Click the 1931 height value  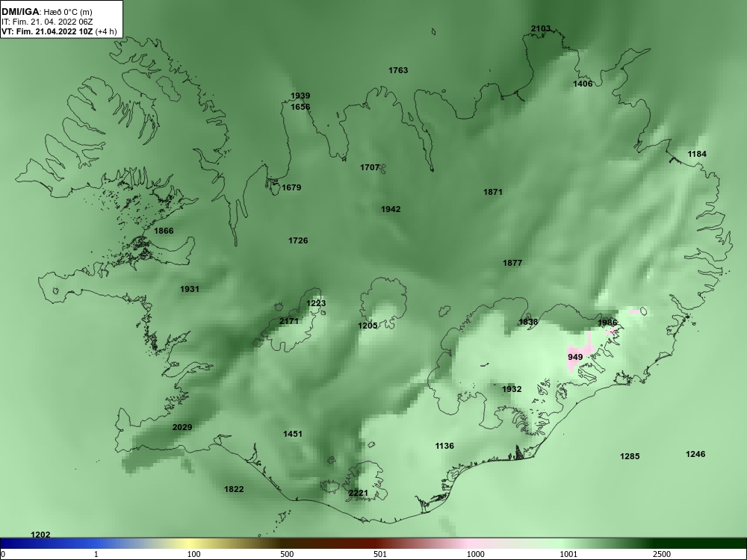pyautogui.click(x=190, y=289)
